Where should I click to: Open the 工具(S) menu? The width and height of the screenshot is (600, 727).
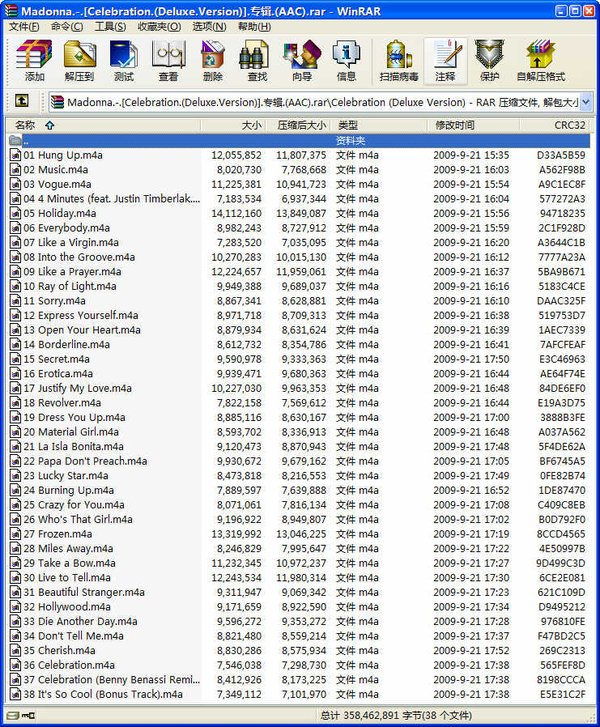(x=110, y=27)
